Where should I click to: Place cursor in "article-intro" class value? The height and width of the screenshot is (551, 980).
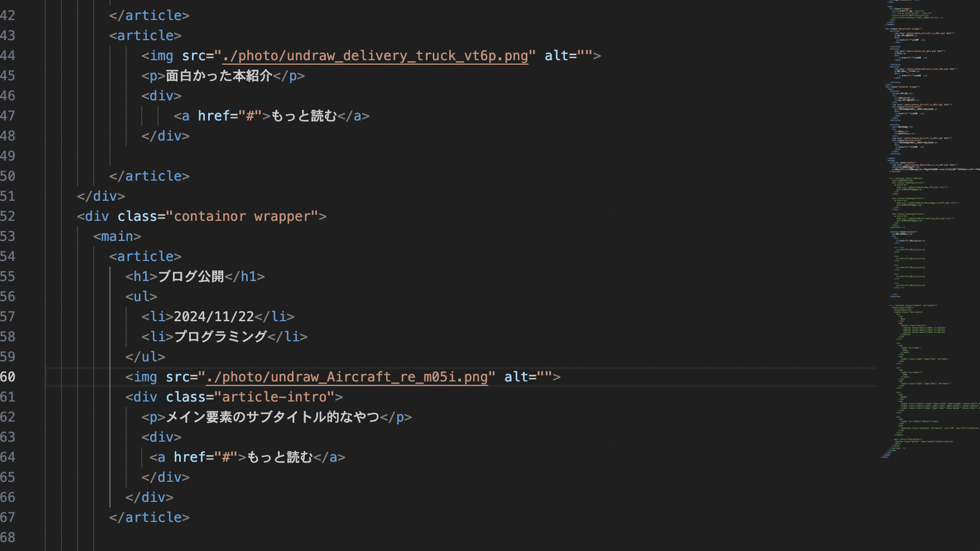(x=274, y=397)
